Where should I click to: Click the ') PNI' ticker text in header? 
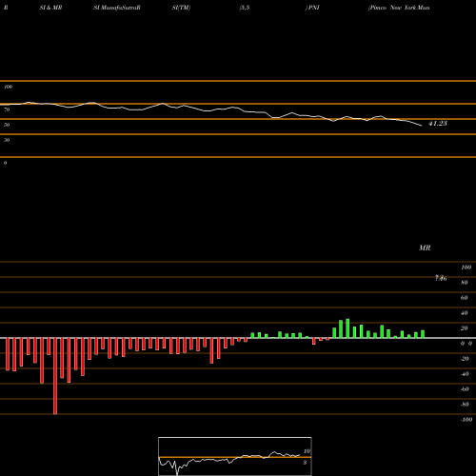[312, 8]
